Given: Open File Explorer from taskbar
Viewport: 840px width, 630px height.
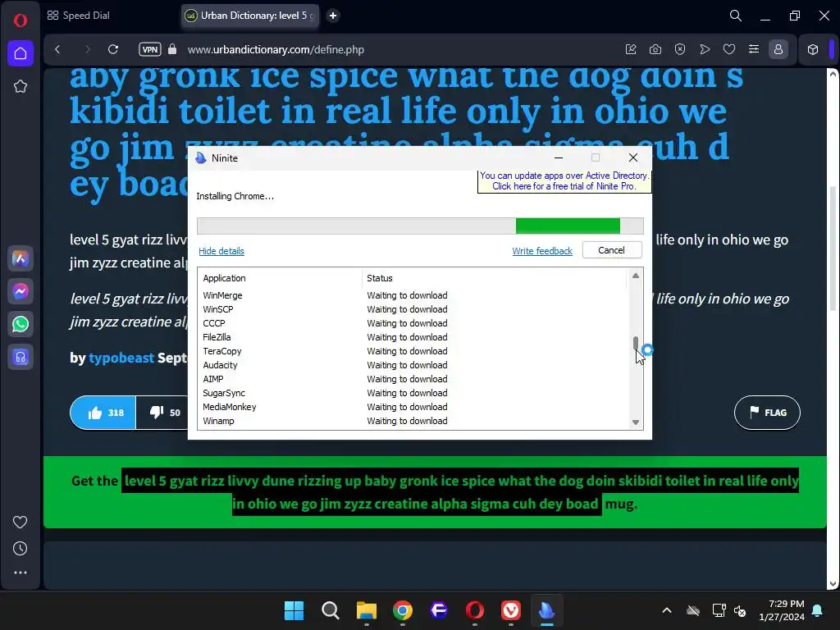Looking at the screenshot, I should click(x=367, y=610).
